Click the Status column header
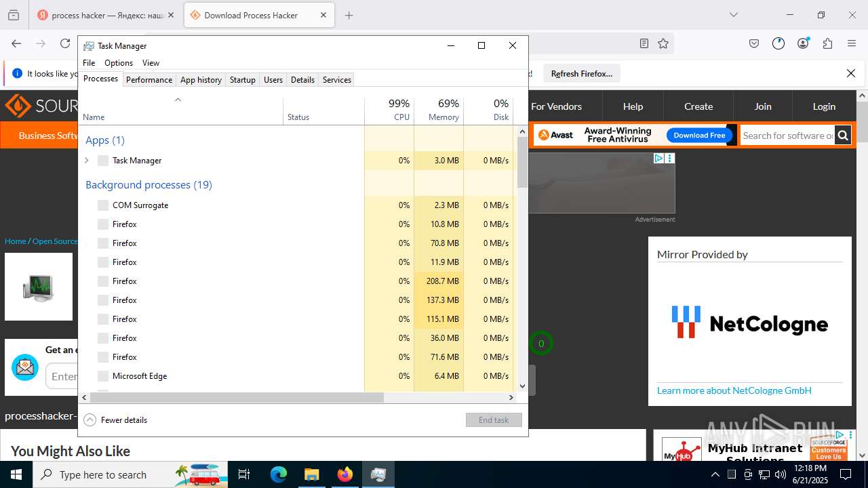This screenshot has height=488, width=868. [x=323, y=110]
